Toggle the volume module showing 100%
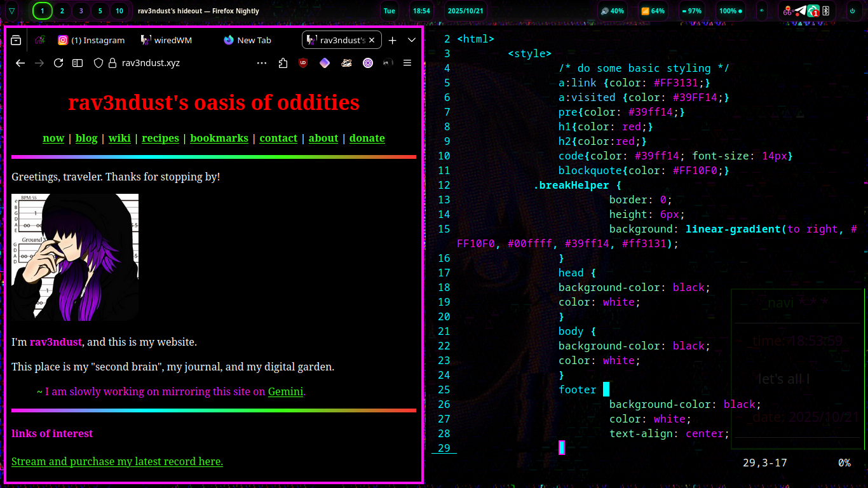Viewport: 868px width, 488px height. [x=729, y=11]
